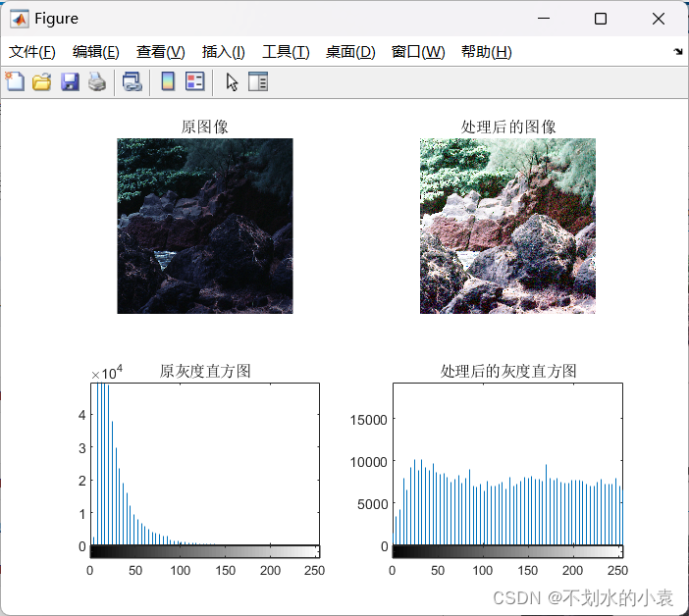Click the 原图像 dark rocks image
The image size is (689, 616).
[205, 227]
